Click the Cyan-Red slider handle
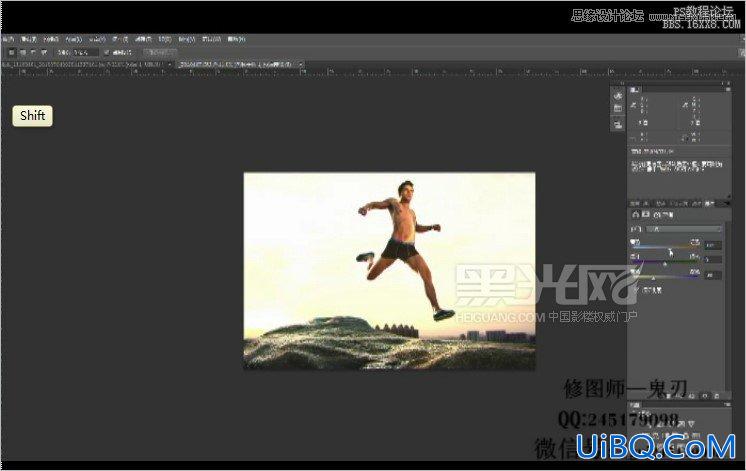Image resolution: width=746 pixels, height=471 pixels. coord(671,250)
